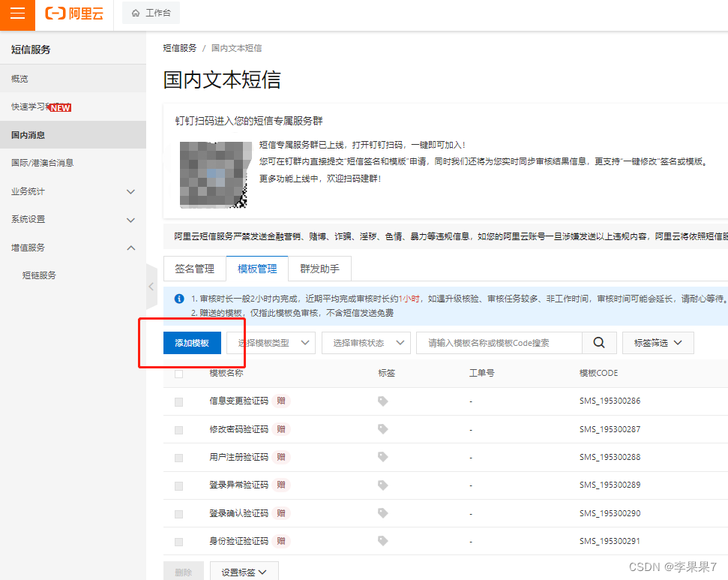728x580 pixels.
Task: Check the 登录确认验证码 row checkbox
Action: [178, 514]
